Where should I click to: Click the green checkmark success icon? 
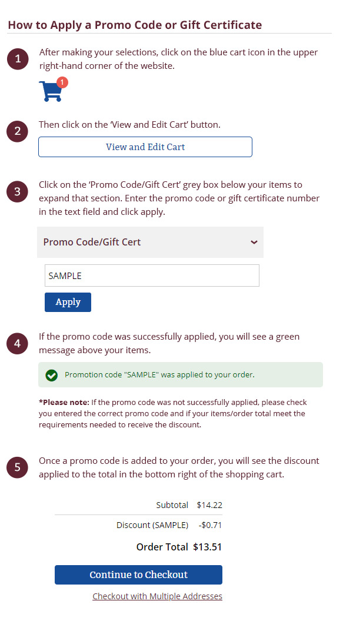coord(52,375)
